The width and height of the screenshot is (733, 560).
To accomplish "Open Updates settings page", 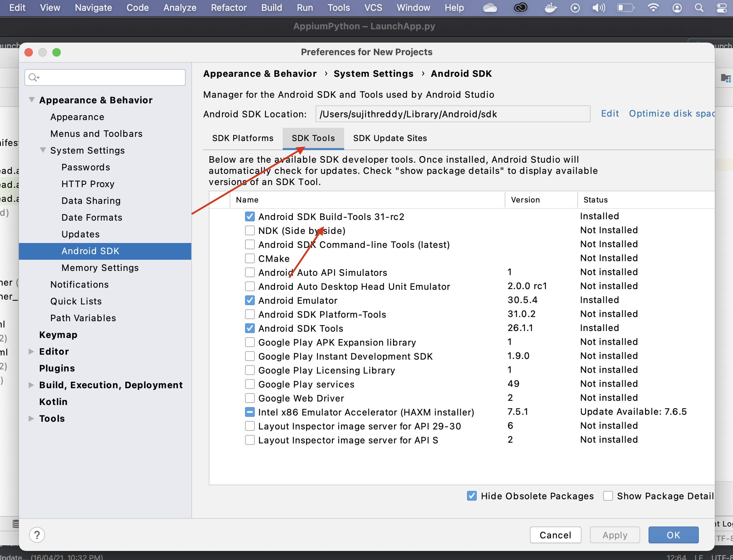I will pyautogui.click(x=81, y=234).
